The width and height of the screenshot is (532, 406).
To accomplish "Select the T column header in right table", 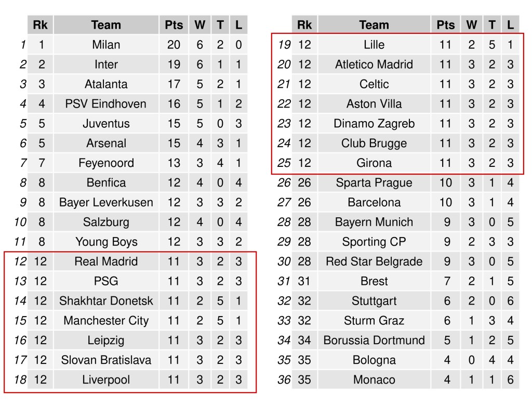I will (x=492, y=25).
